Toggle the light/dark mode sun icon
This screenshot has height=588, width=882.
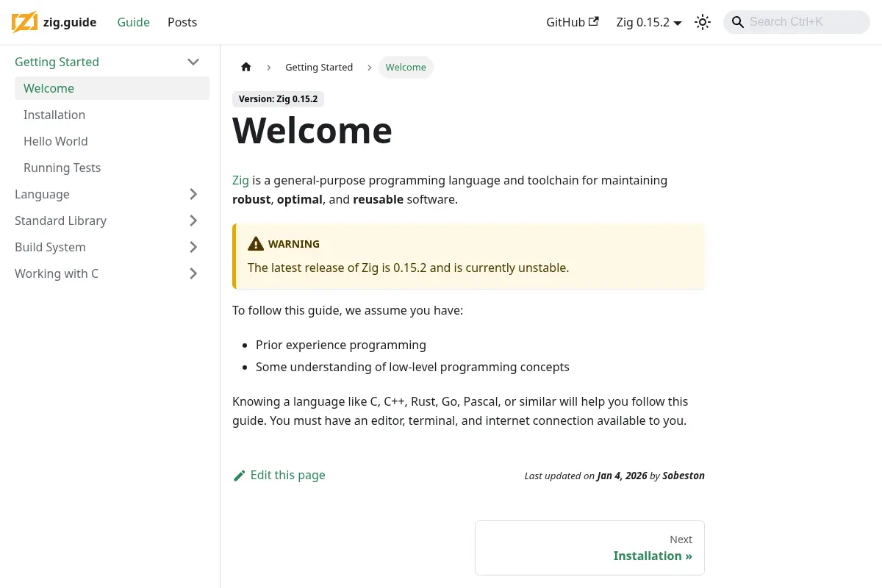[703, 22]
